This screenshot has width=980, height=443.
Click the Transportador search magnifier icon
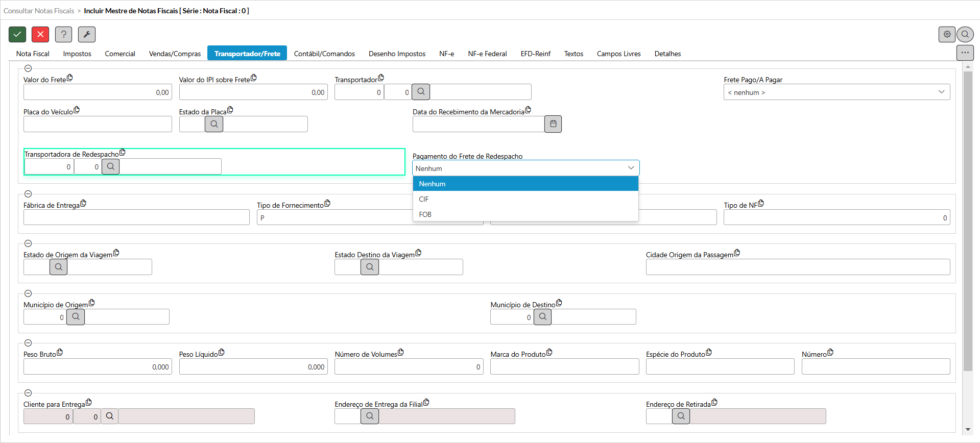click(421, 92)
